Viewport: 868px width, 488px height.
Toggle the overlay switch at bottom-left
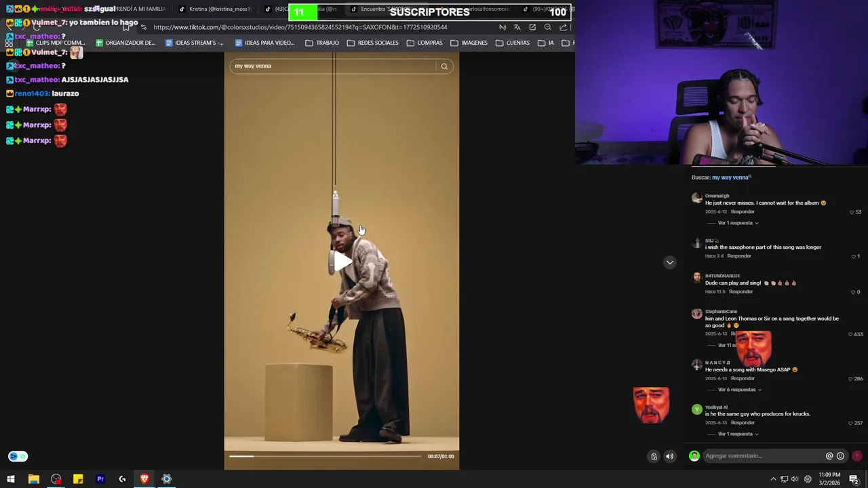pyautogui.click(x=18, y=456)
